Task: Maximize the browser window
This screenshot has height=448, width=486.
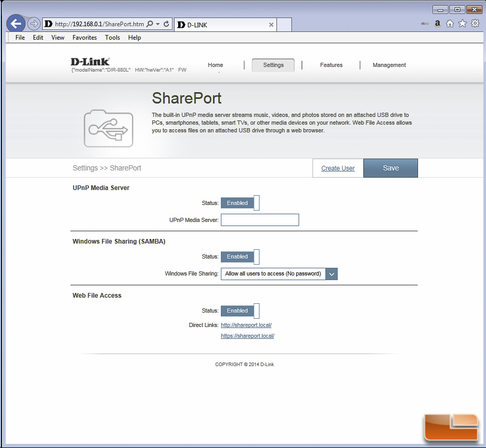Action: (457, 10)
